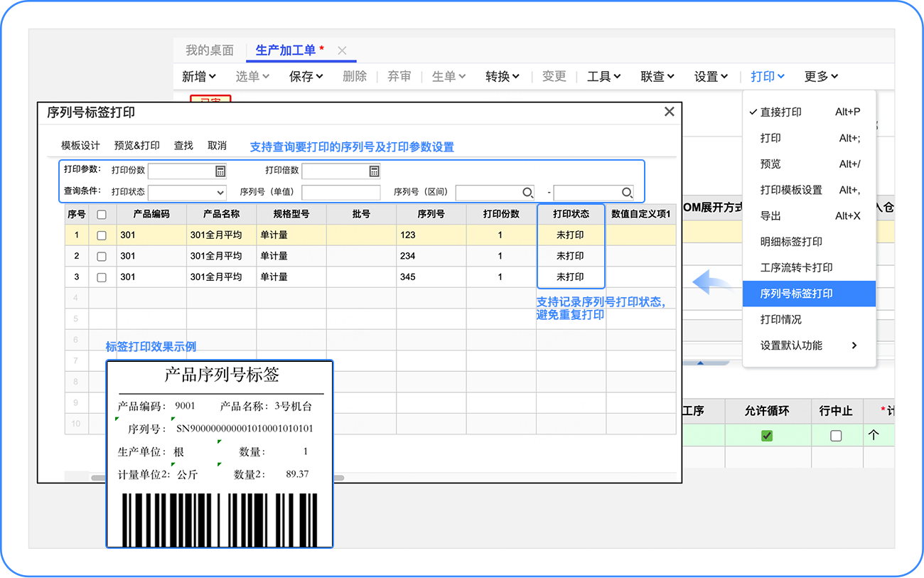Check the checkbox for row 1 serial 123
Viewport: 924px width, 578px height.
click(102, 235)
